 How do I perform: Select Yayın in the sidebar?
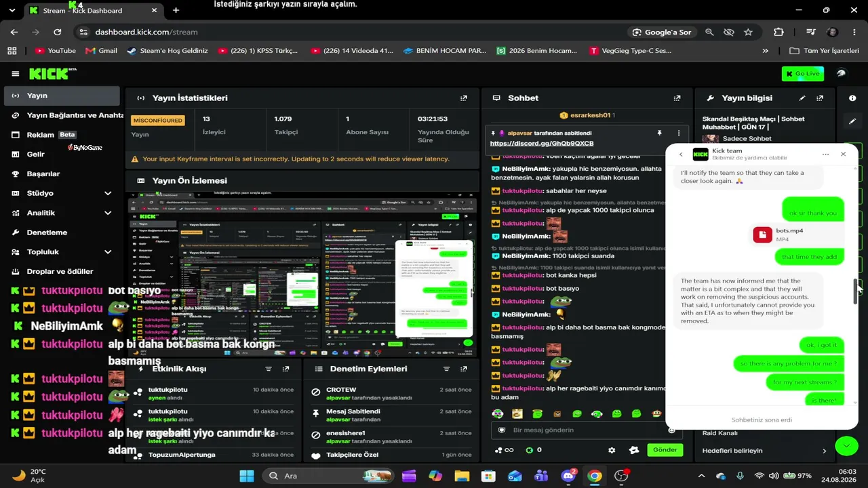coord(62,96)
